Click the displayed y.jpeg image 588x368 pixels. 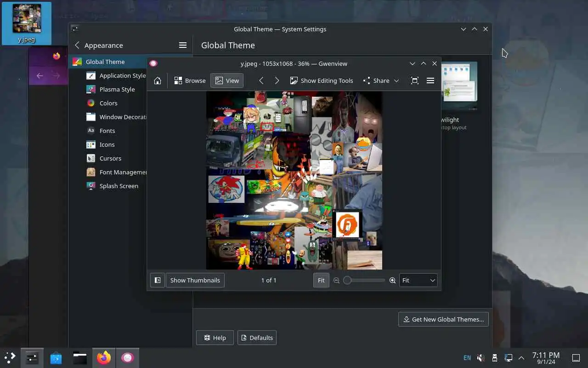(294, 180)
